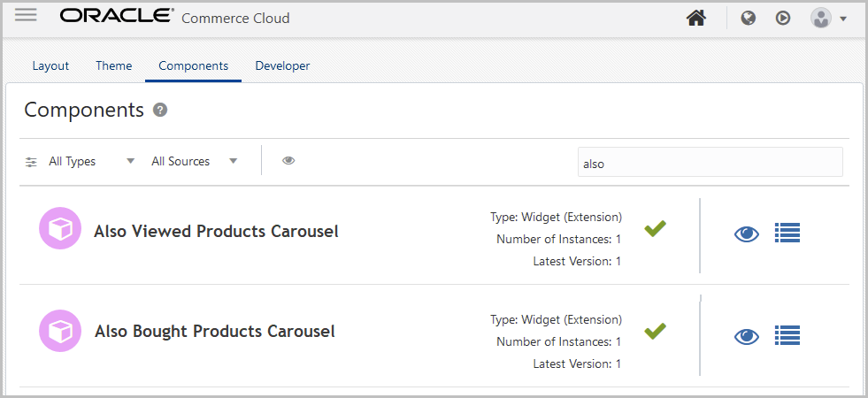Open Also Bought Products Carousel instance list

pyautogui.click(x=787, y=335)
